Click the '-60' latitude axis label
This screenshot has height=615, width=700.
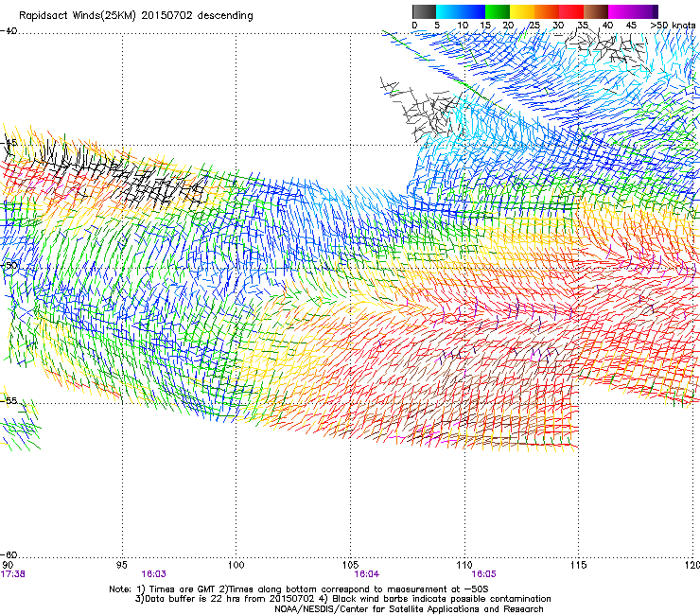coord(9,554)
